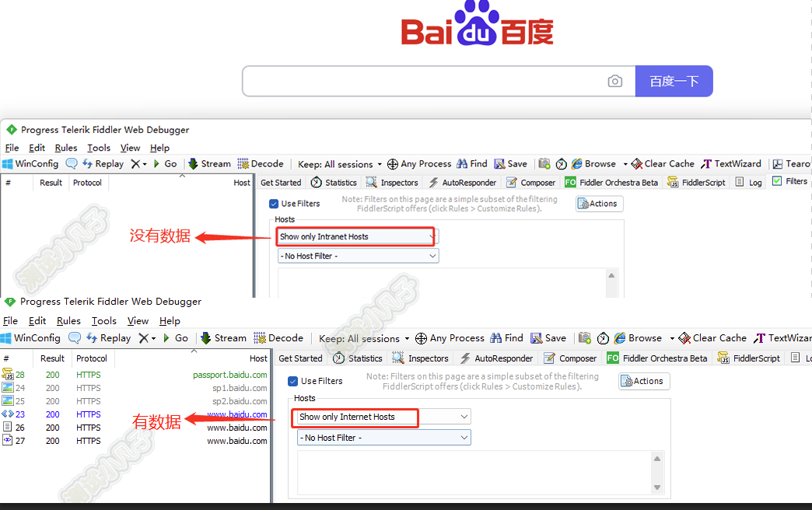Click Stream in lower Fiddler toolbar

click(x=224, y=338)
